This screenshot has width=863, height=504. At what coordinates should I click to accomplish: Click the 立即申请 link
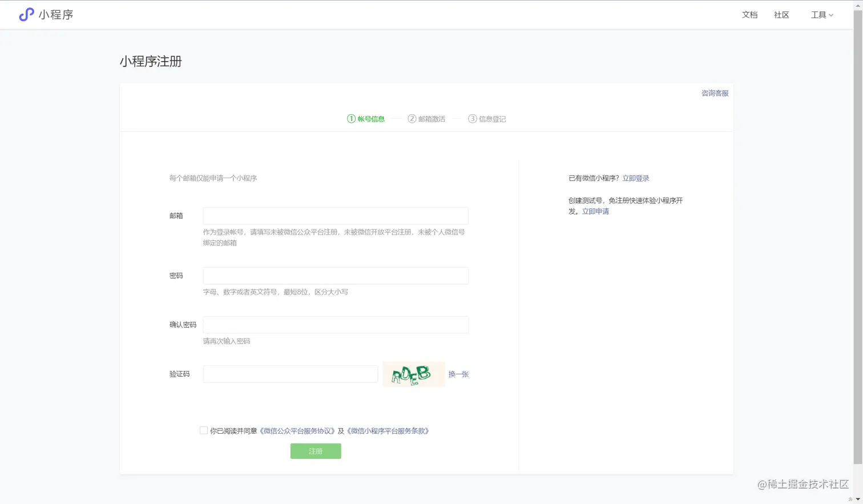click(x=595, y=211)
